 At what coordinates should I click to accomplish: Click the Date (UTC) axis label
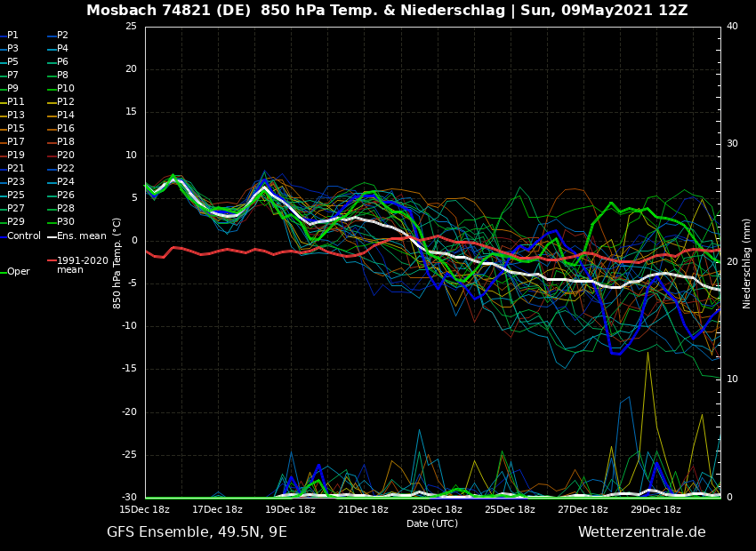tap(432, 524)
